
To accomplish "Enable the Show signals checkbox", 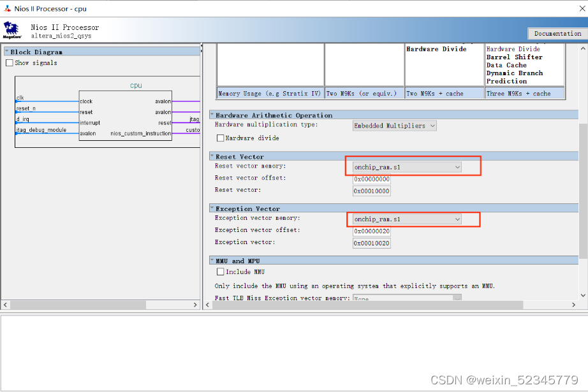I will [x=10, y=63].
